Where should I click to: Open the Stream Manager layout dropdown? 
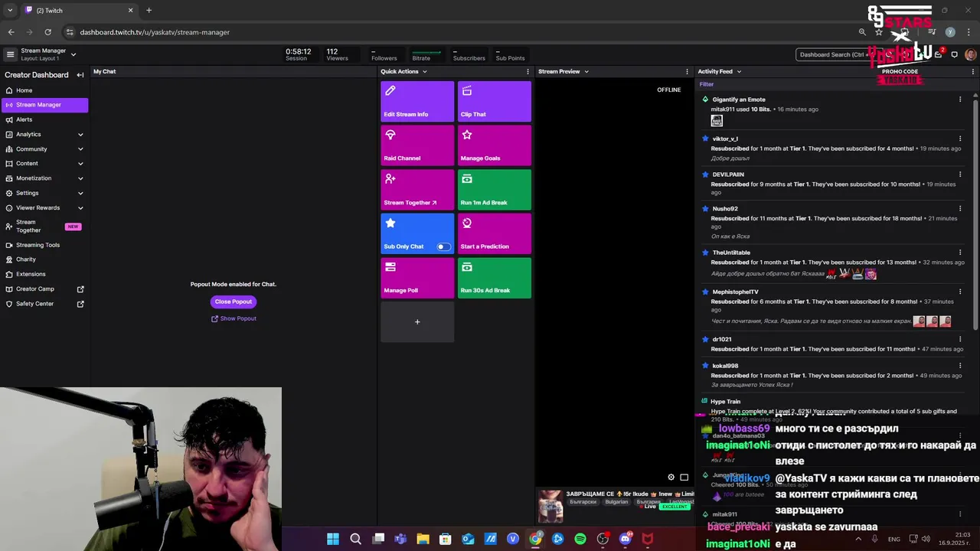tap(73, 54)
